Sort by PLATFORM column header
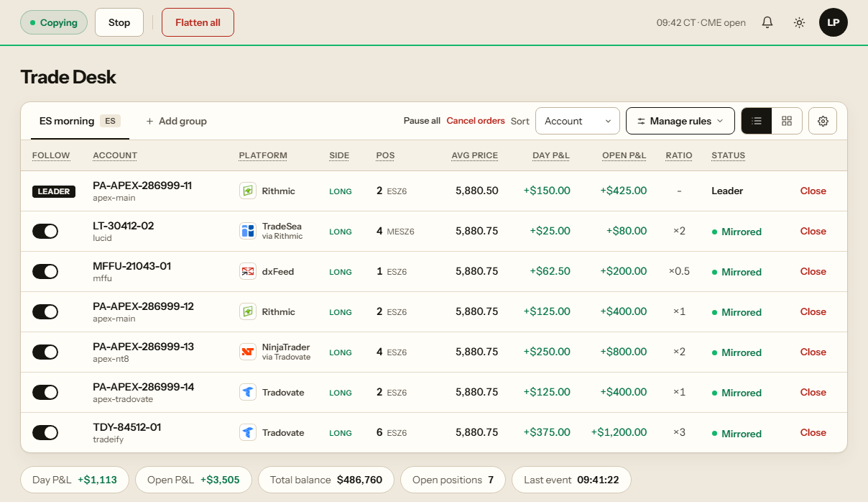 click(x=263, y=155)
